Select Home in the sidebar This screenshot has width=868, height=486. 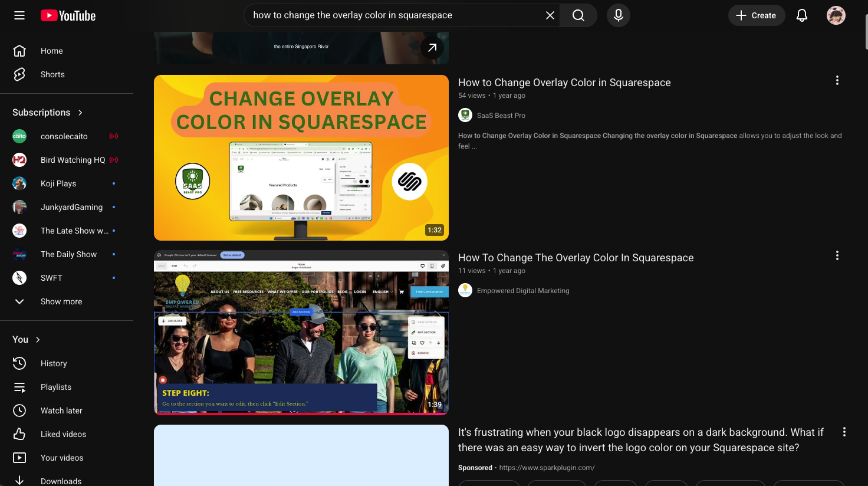pos(51,51)
